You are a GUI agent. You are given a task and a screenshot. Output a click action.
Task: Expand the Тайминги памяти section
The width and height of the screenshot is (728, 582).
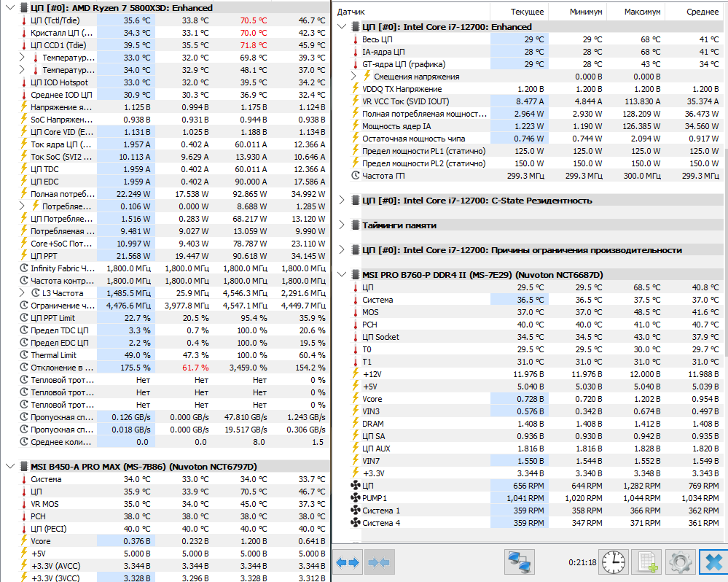343,225
